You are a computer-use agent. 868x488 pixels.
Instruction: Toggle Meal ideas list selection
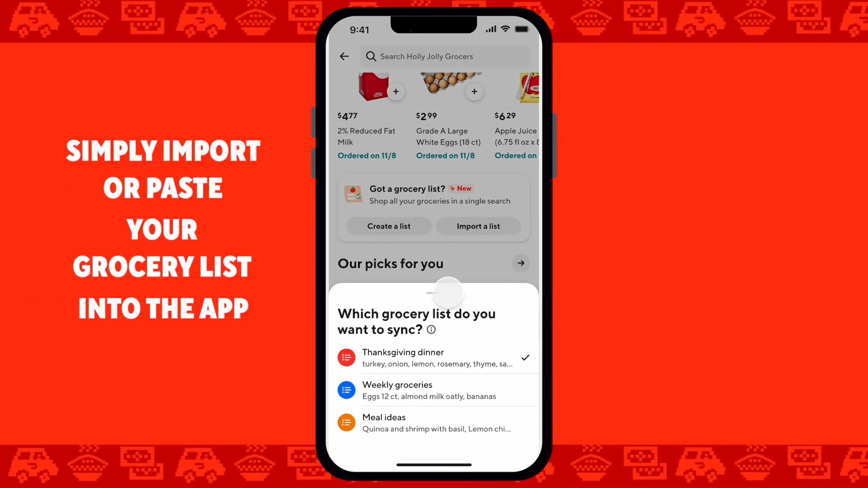tap(434, 422)
